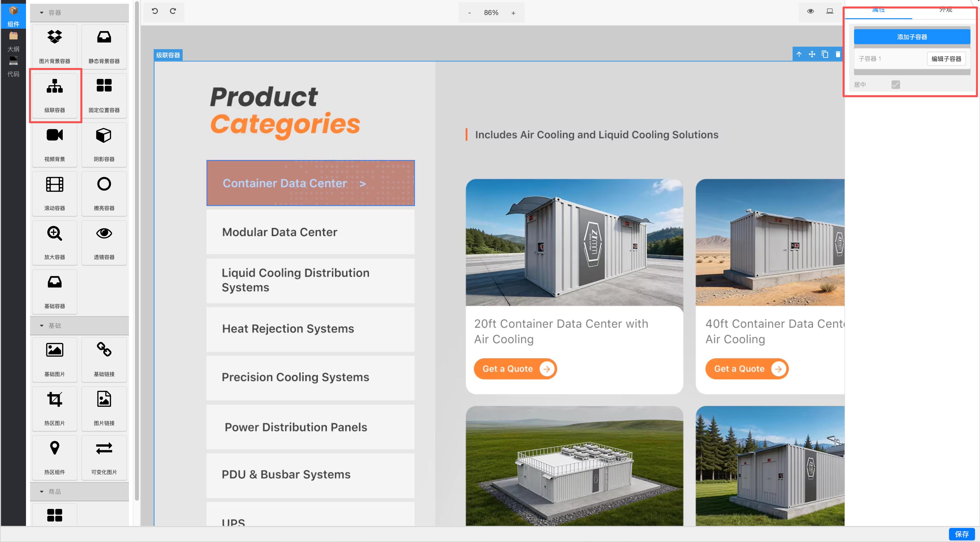The height and width of the screenshot is (542, 980).
Task: Toggle the 居中 center checkbox
Action: point(896,84)
